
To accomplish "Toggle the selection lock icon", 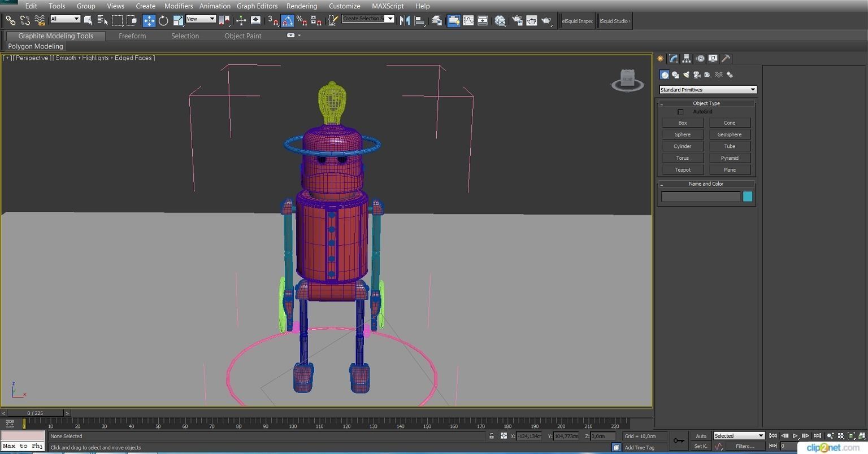I will [491, 436].
